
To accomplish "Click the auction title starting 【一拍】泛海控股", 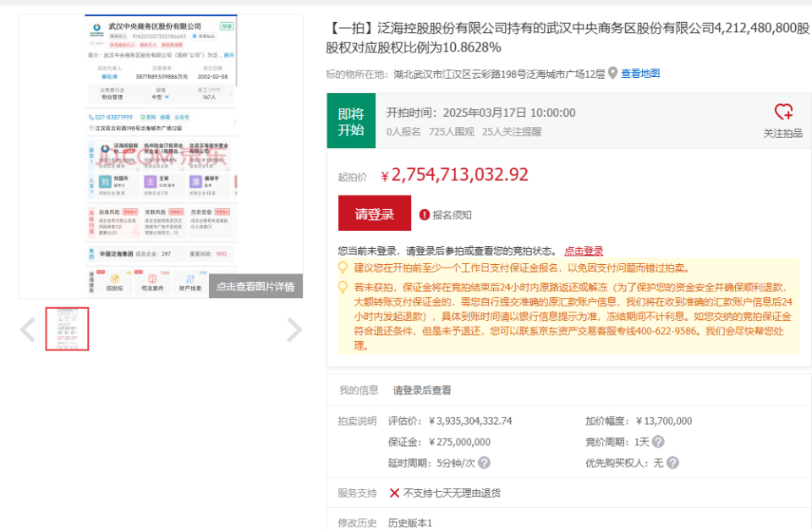I will (x=568, y=37).
